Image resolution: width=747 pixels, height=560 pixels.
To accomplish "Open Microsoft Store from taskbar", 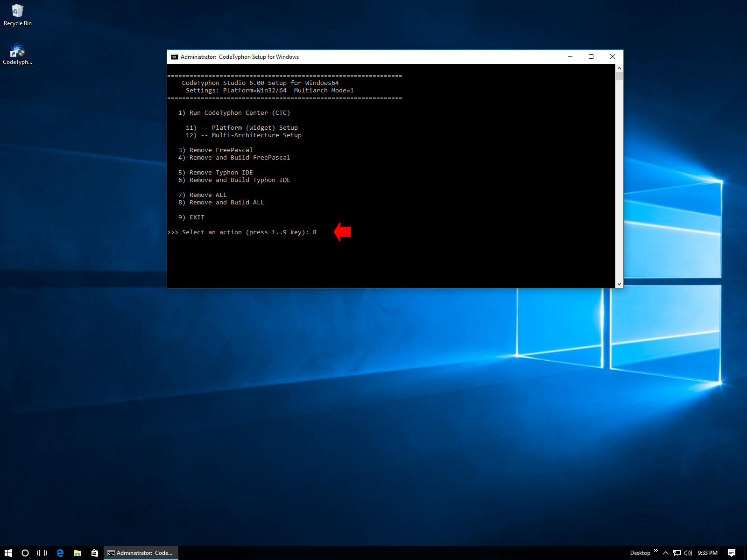I will pyautogui.click(x=94, y=553).
